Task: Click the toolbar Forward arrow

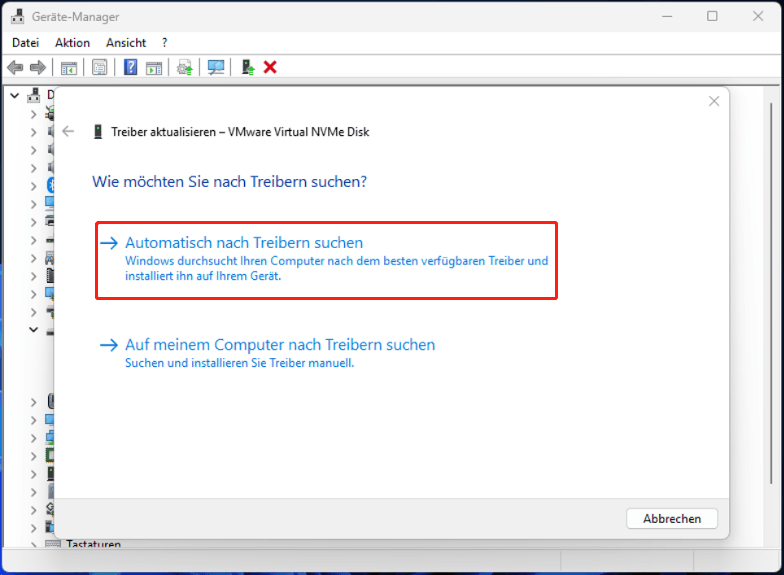Action: point(38,67)
